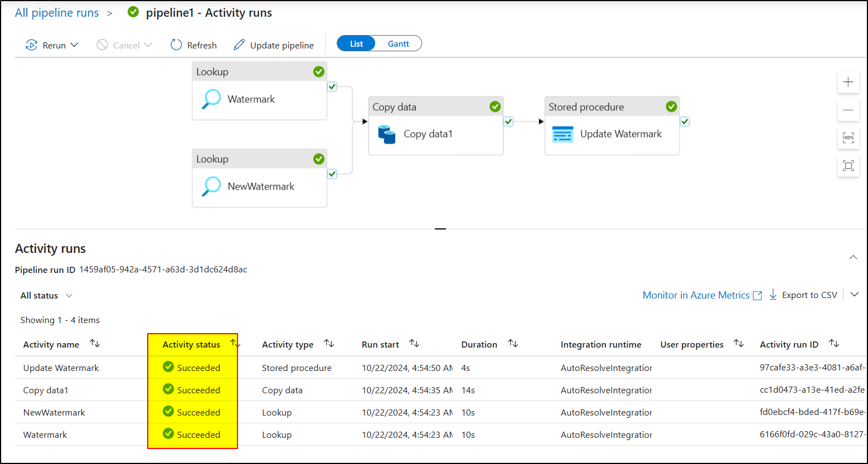
Task: Select the List view toggle
Action: click(x=356, y=43)
